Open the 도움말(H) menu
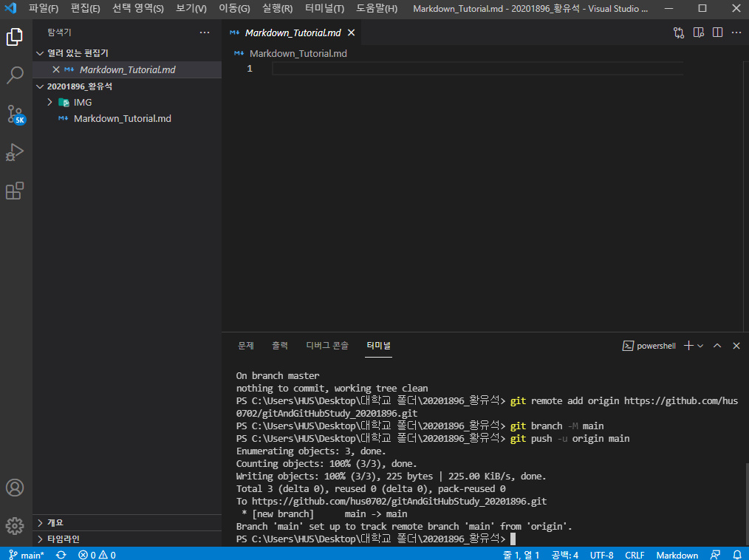This screenshot has width=749, height=560. point(377,9)
